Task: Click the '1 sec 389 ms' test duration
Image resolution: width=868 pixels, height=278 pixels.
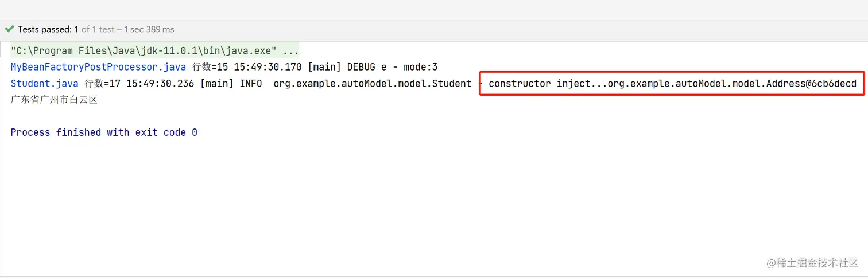Action: pos(146,29)
